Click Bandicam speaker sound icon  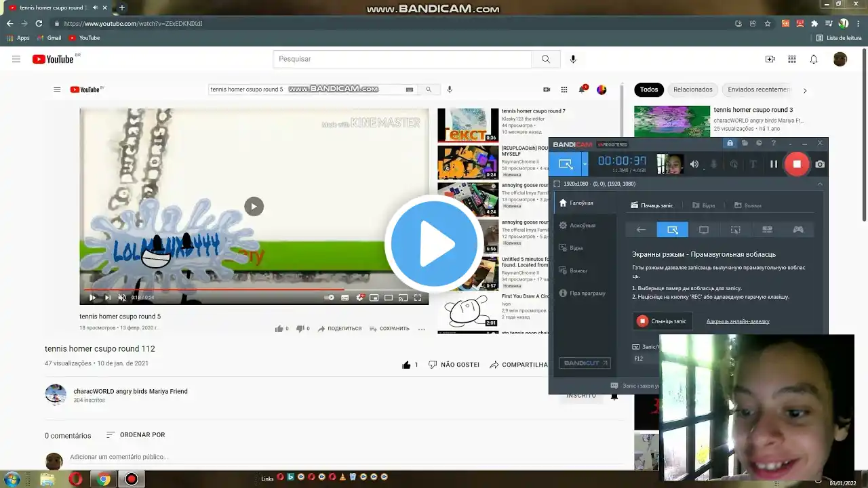[x=694, y=164]
